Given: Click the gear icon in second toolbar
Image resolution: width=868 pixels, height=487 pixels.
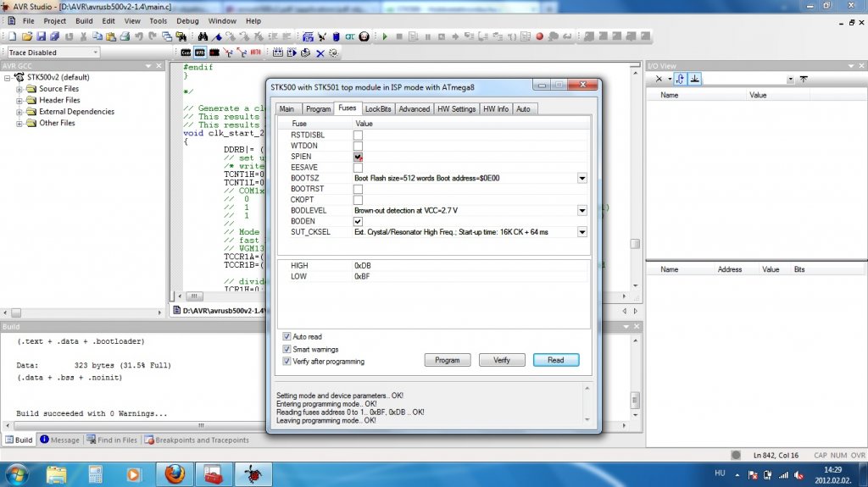Looking at the screenshot, I should [x=333, y=53].
